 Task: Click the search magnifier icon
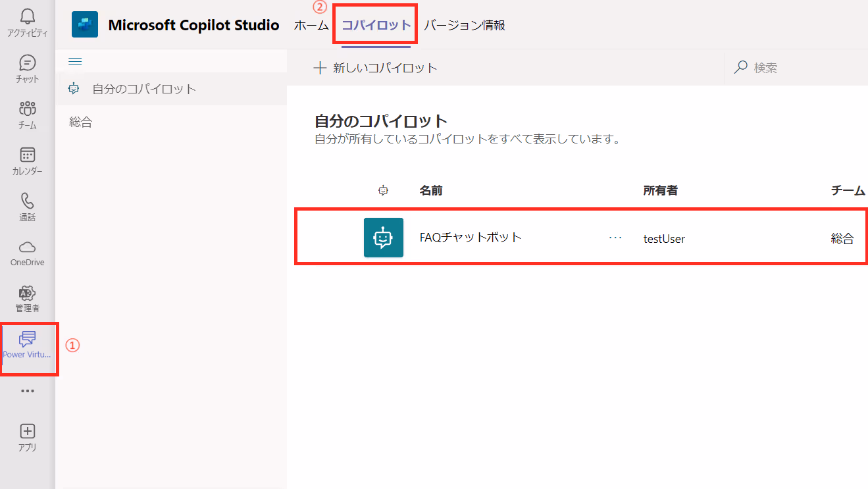(740, 67)
